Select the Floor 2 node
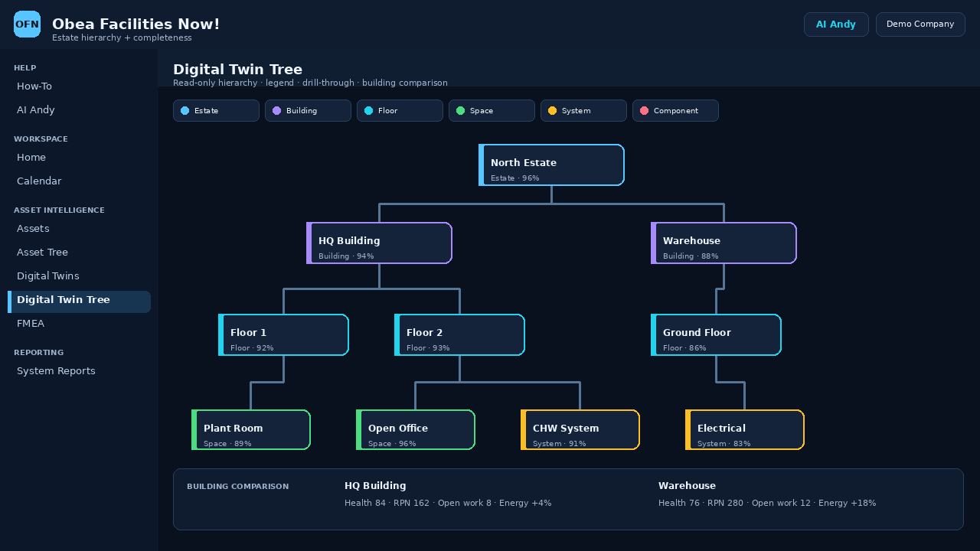980x551 pixels. (x=459, y=335)
